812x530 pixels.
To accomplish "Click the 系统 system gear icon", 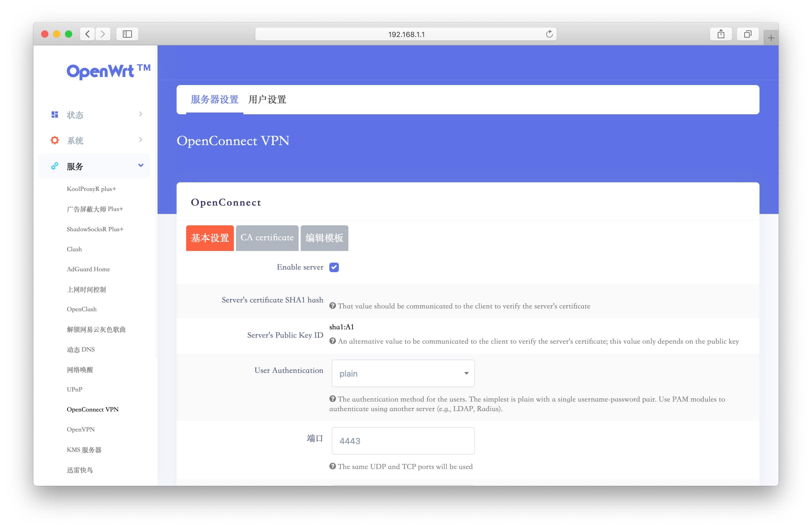I will (54, 140).
